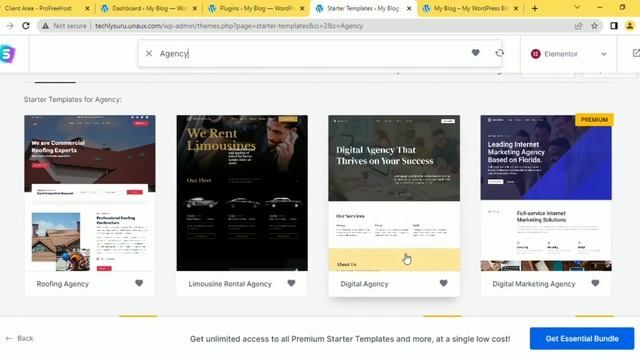Bookmark this page with the star icon

(594, 26)
